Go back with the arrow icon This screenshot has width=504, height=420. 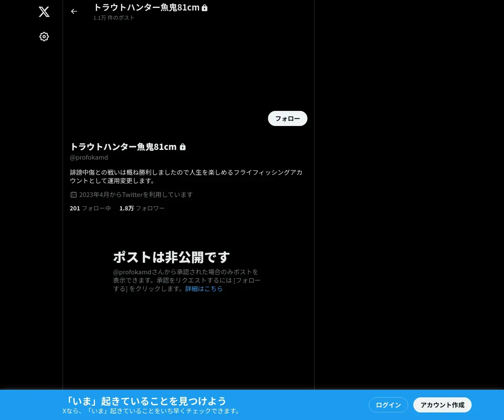(x=74, y=11)
